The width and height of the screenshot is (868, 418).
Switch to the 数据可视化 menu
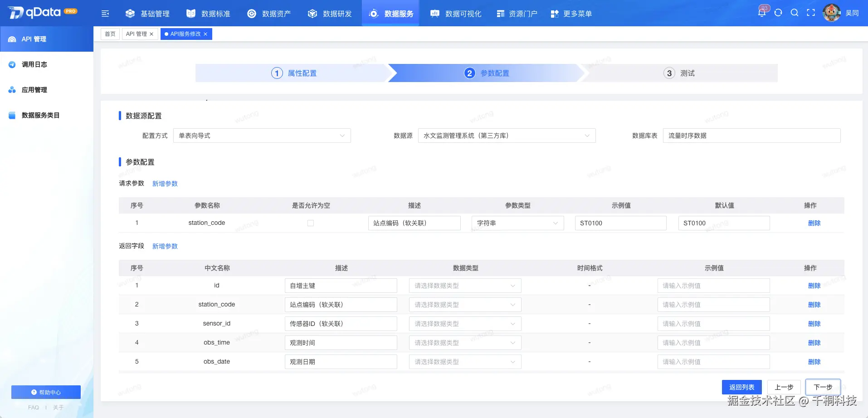click(x=455, y=13)
